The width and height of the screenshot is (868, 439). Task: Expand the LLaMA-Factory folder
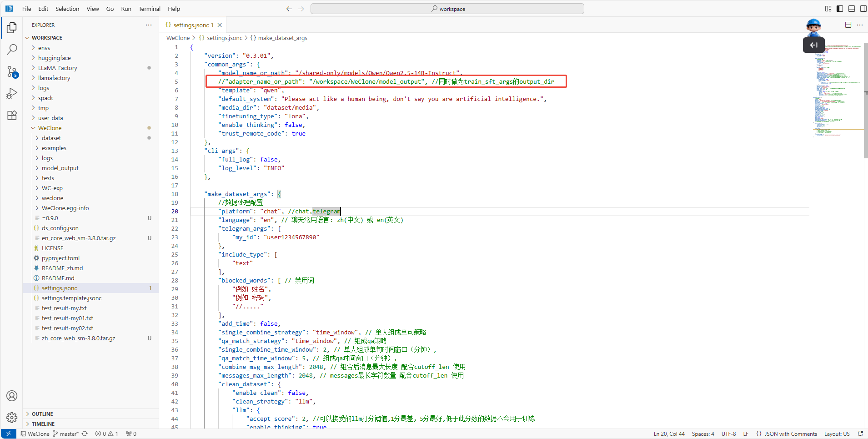tap(57, 68)
